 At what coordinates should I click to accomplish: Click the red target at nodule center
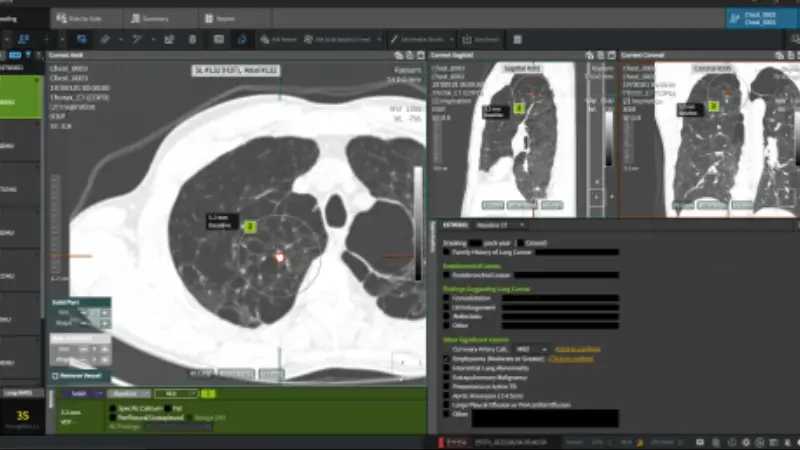pyautogui.click(x=281, y=257)
